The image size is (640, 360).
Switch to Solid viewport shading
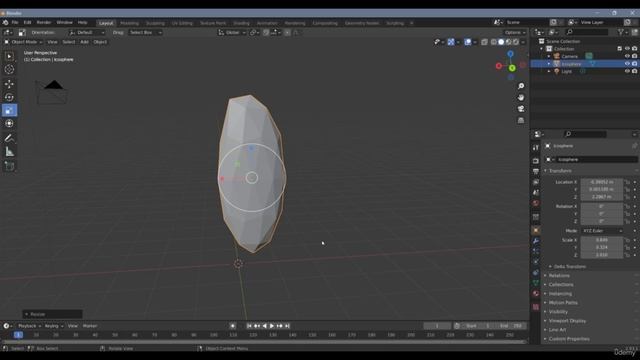coord(501,42)
